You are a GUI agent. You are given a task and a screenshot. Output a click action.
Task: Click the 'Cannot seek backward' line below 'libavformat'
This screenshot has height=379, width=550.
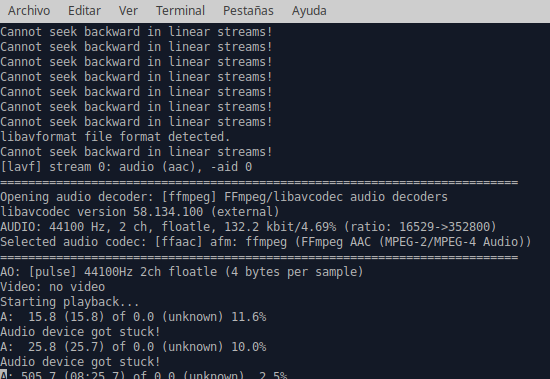point(136,152)
